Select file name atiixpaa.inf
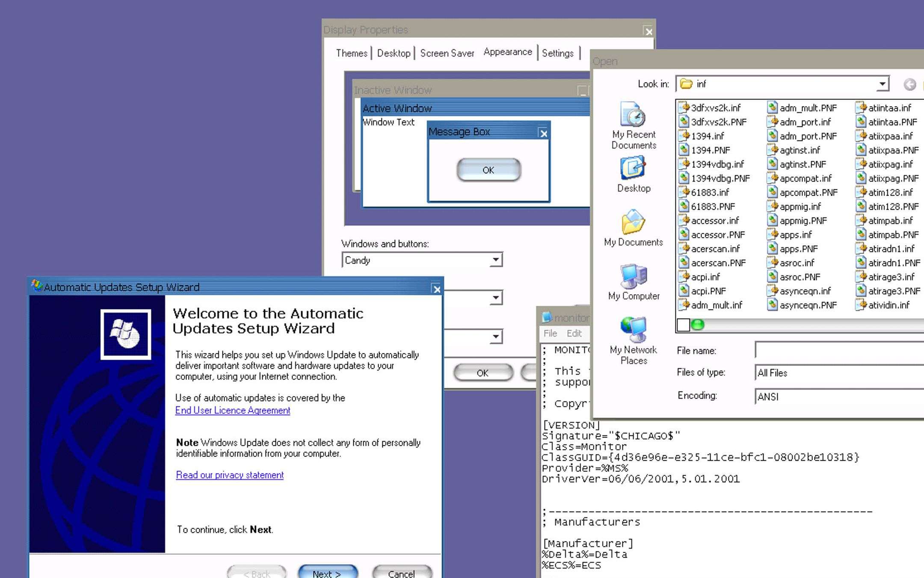This screenshot has width=924, height=578. point(890,136)
